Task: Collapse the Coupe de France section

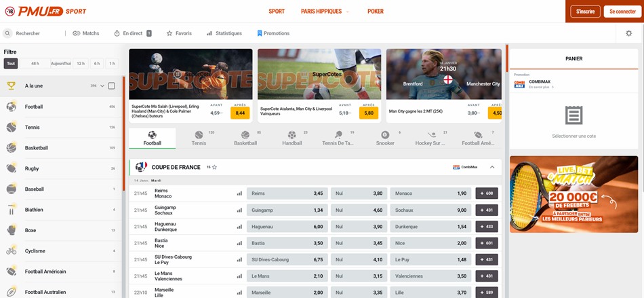Action: (x=492, y=167)
